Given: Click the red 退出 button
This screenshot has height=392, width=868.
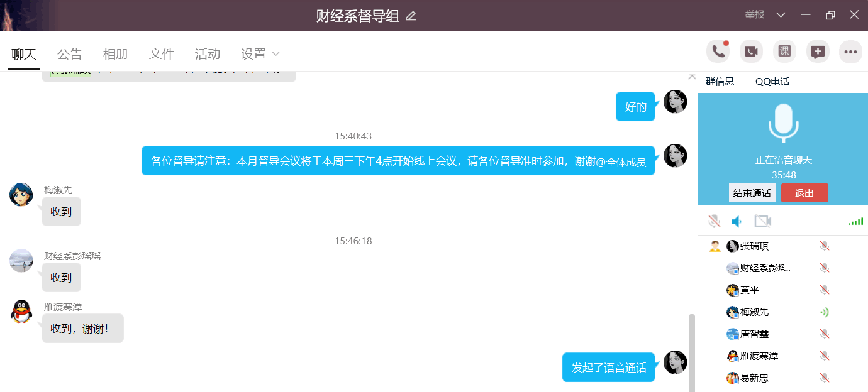Looking at the screenshot, I should (x=804, y=193).
